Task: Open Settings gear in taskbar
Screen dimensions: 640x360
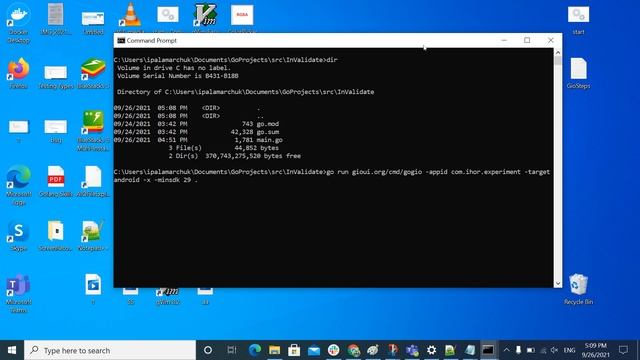Action: pos(431,350)
